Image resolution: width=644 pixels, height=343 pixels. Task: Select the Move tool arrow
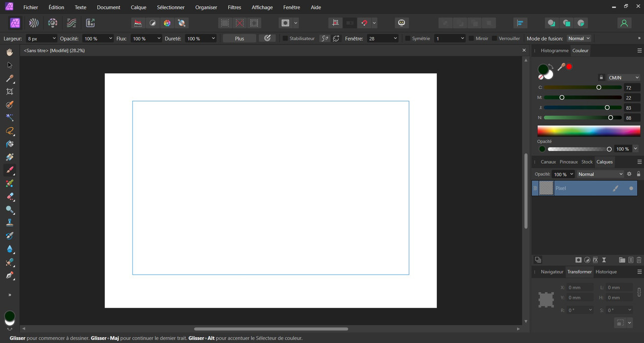pyautogui.click(x=10, y=65)
